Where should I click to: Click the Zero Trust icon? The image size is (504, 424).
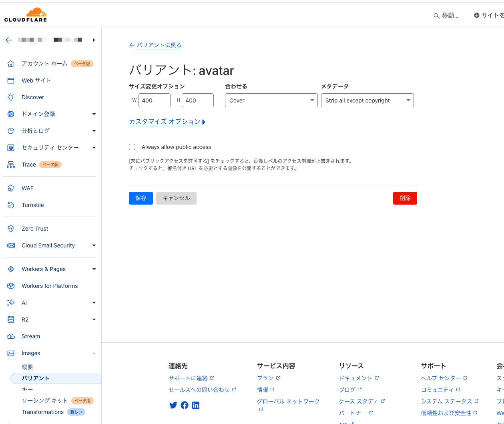11,229
